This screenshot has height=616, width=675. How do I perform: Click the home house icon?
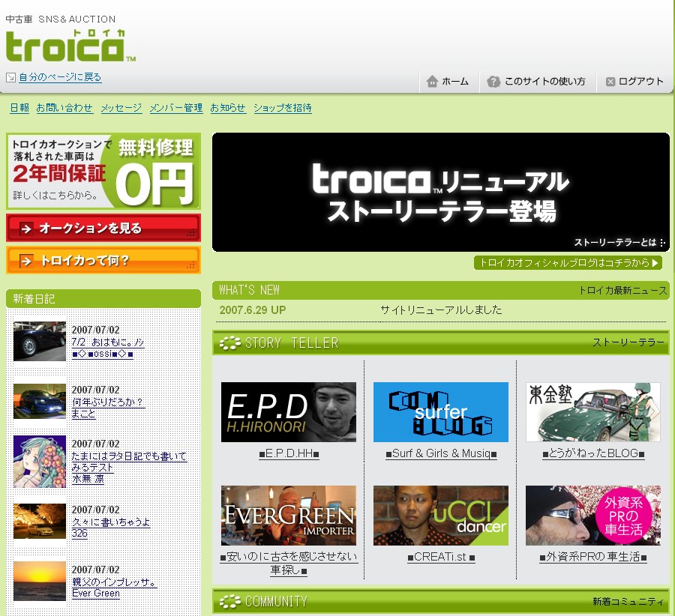(432, 81)
